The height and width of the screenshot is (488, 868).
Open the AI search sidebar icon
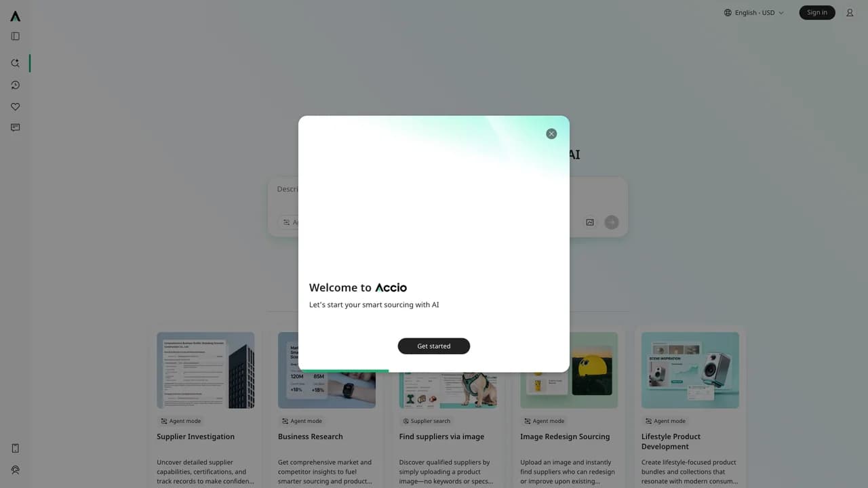coord(16,63)
